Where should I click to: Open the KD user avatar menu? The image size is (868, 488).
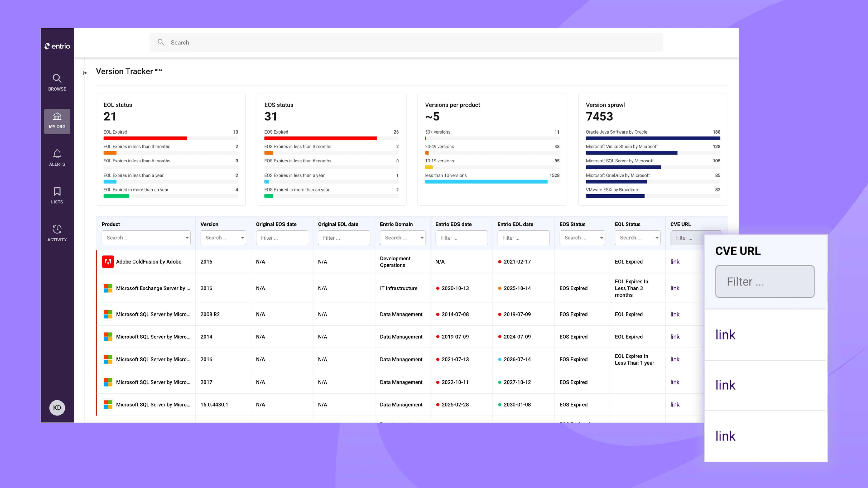click(x=57, y=408)
